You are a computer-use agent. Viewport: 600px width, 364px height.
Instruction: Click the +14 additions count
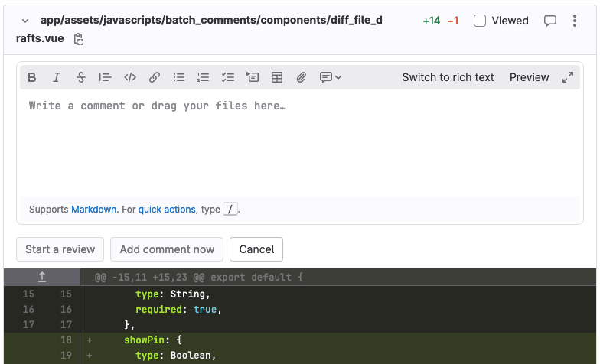coord(432,21)
